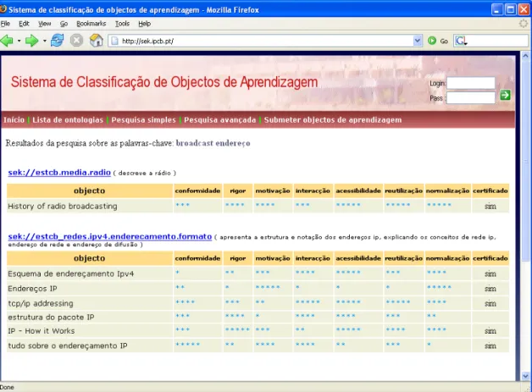The height and width of the screenshot is (392, 532).
Task: Open the File menu
Action: pos(5,24)
